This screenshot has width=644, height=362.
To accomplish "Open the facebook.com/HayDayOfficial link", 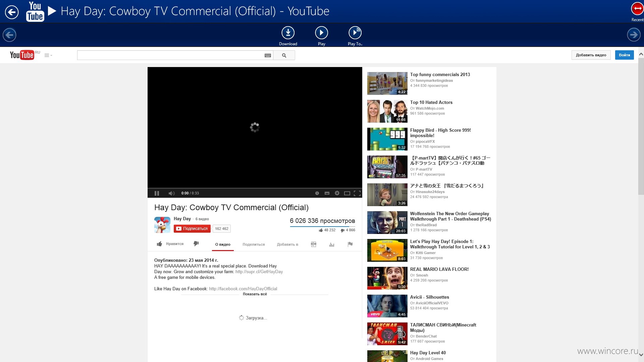I will pos(243,289).
